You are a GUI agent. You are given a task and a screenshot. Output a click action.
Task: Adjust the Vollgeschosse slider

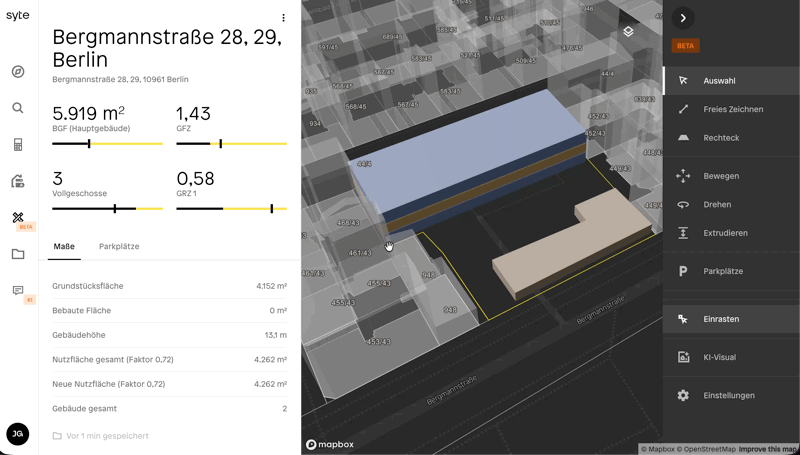tap(115, 209)
